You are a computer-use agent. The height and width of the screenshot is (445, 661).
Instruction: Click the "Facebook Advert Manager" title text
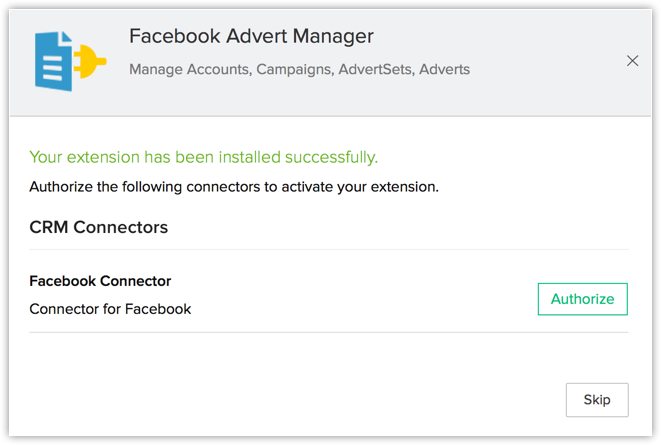251,37
